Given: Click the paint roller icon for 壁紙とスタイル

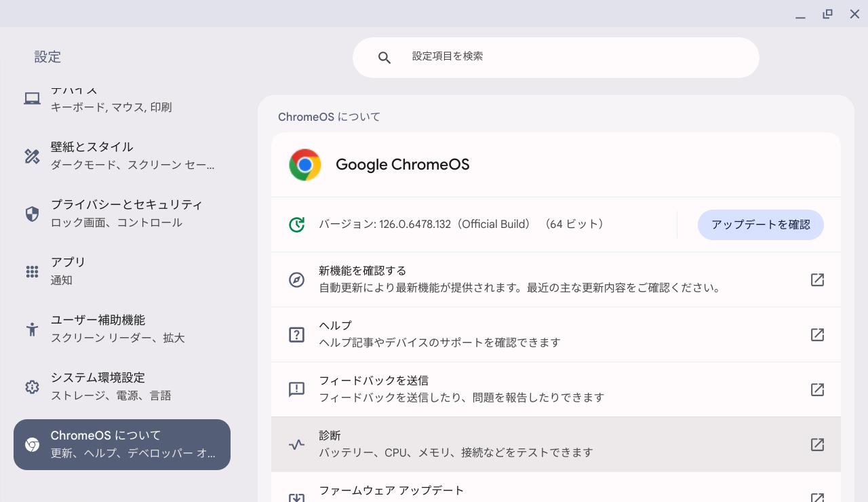Looking at the screenshot, I should pyautogui.click(x=31, y=155).
